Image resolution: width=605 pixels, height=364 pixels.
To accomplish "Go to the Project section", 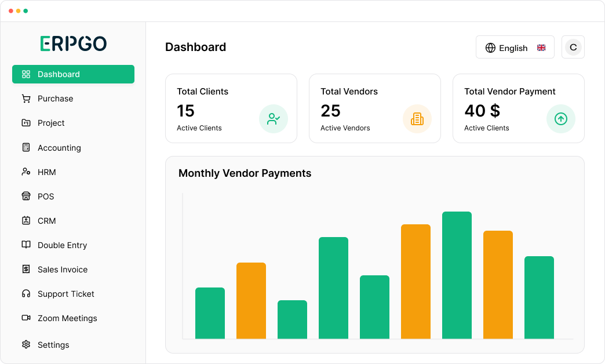I will (74, 123).
